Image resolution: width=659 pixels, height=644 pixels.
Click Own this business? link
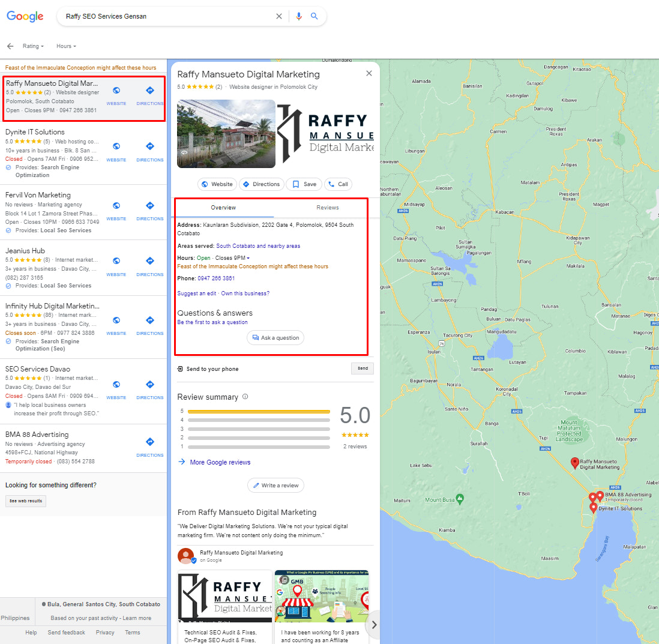[245, 293]
